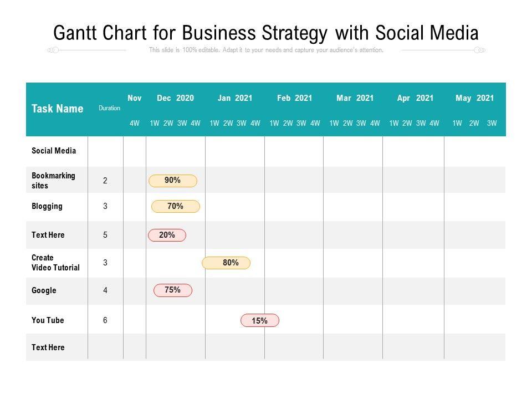Select the 15% You Tube progress bar
The image size is (532, 399).
coord(259,321)
